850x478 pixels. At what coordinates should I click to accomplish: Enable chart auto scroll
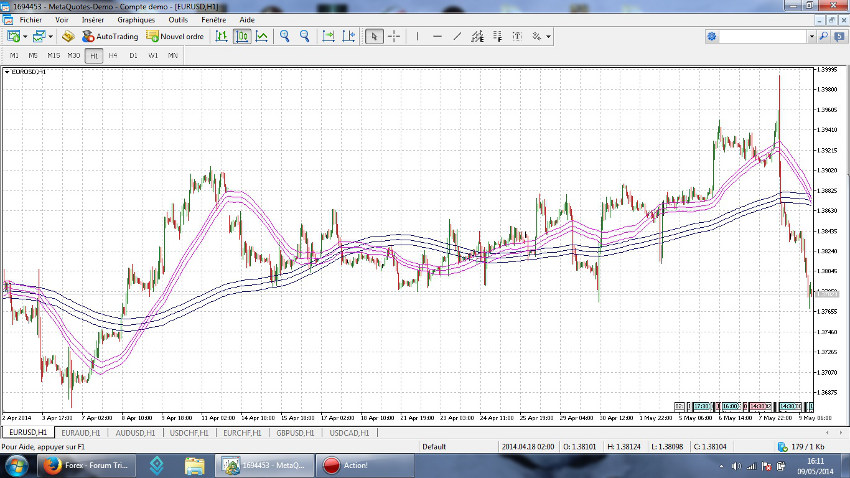click(329, 36)
